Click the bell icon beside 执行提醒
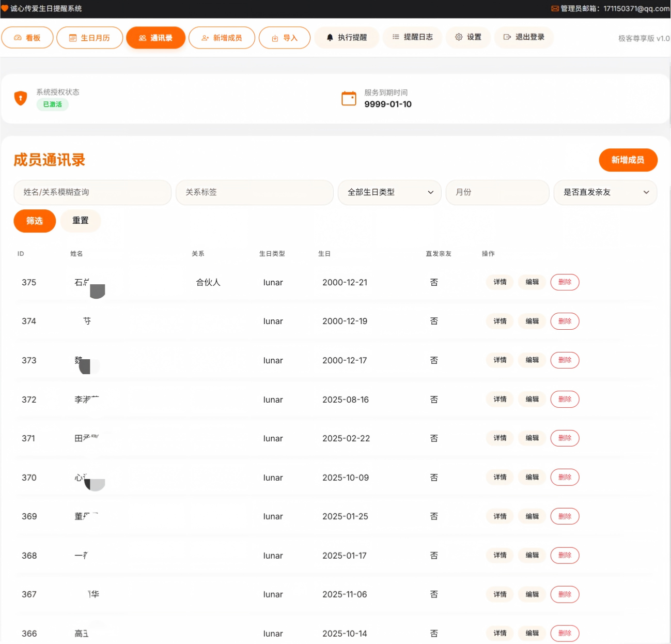Viewport: 671px width, 644px height. click(330, 37)
